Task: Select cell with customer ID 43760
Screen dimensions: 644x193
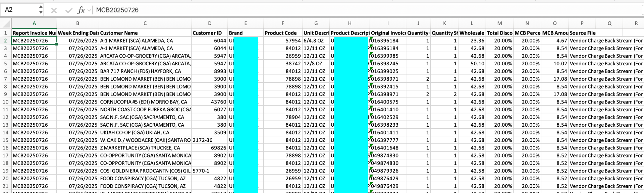Action: [x=210, y=102]
